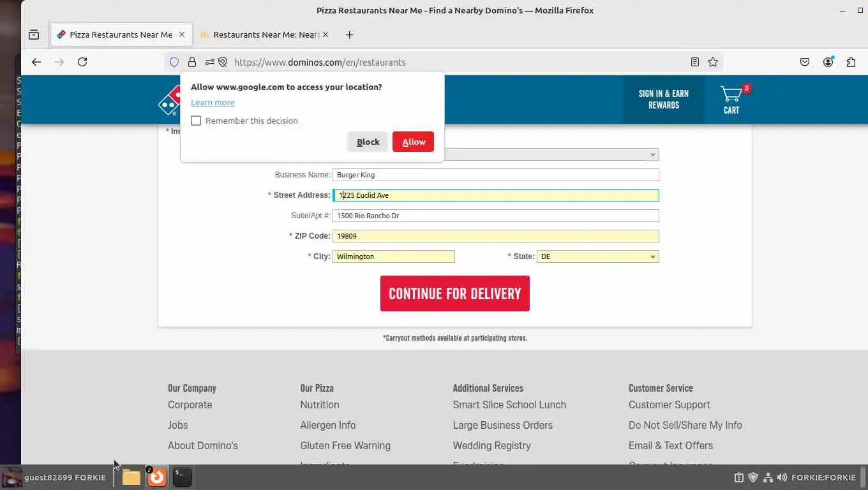Click Sign In & Earn Rewards
This screenshot has width=868, height=490.
664,100
